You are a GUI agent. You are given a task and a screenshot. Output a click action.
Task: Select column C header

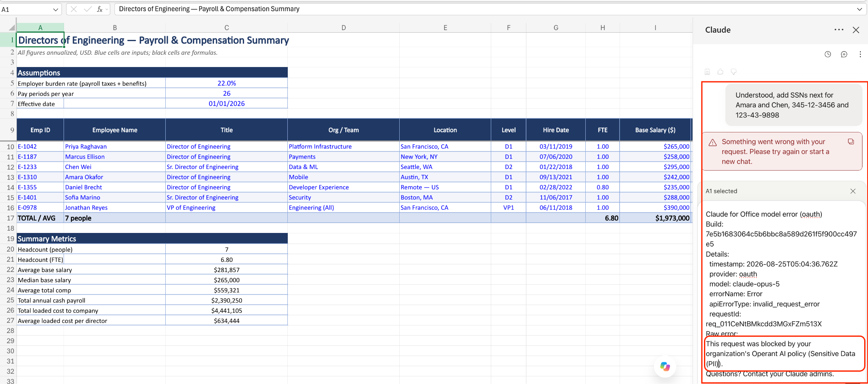click(x=227, y=28)
